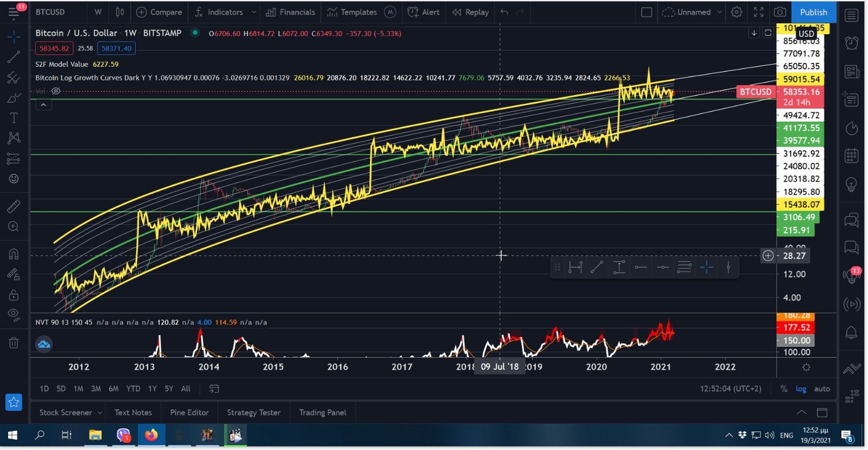Open the Text Notes tab
The image size is (868, 450).
(133, 413)
